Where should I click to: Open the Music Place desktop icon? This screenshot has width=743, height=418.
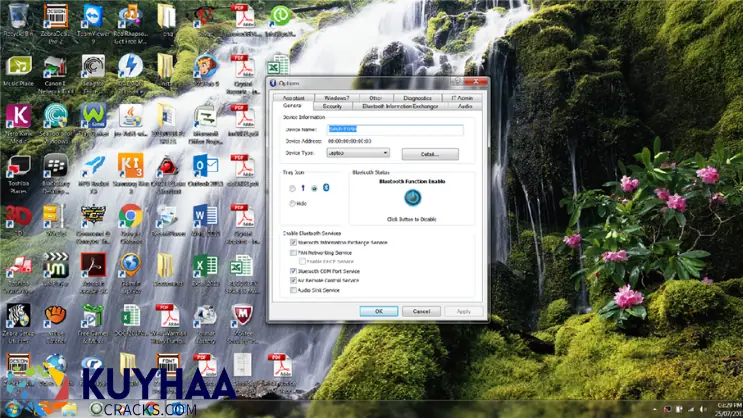click(18, 67)
